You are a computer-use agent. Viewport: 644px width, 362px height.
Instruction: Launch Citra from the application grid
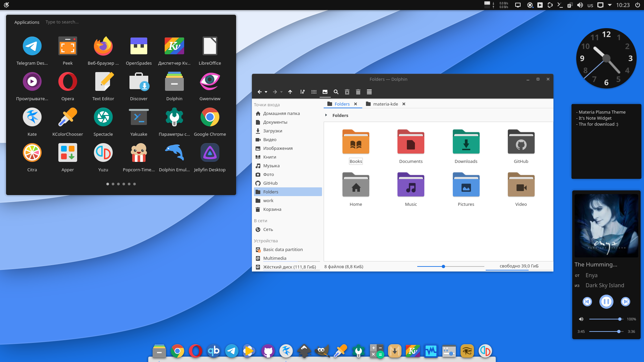[32, 158]
